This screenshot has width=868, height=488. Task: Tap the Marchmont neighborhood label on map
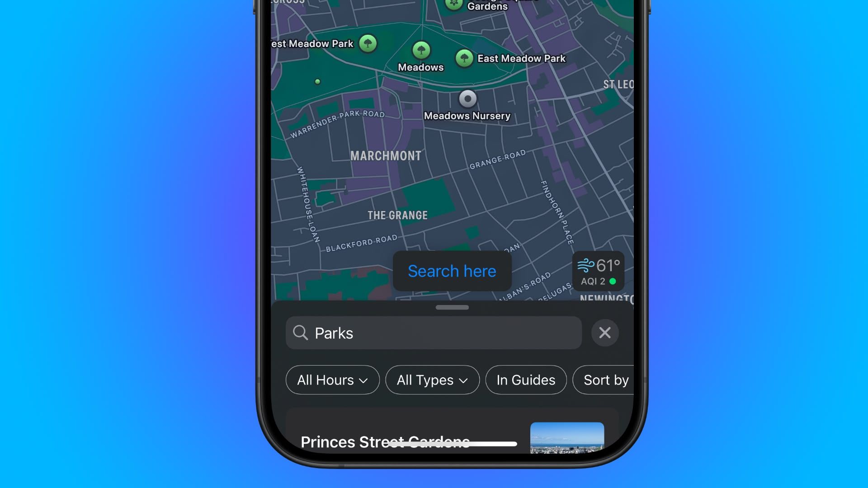385,155
